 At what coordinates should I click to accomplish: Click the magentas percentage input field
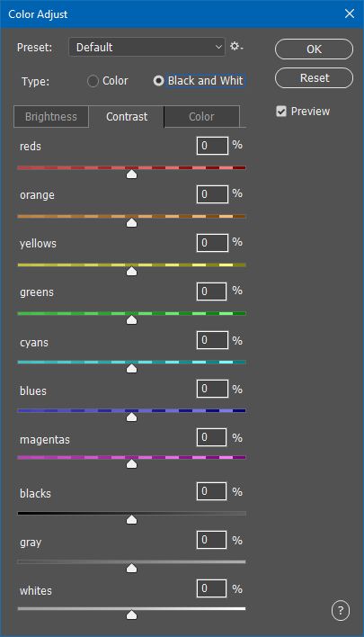pyautogui.click(x=212, y=437)
